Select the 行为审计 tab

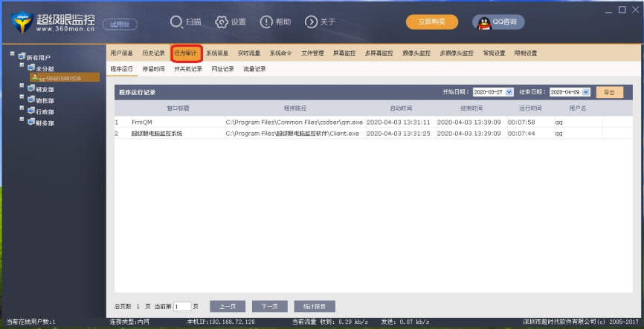point(186,53)
